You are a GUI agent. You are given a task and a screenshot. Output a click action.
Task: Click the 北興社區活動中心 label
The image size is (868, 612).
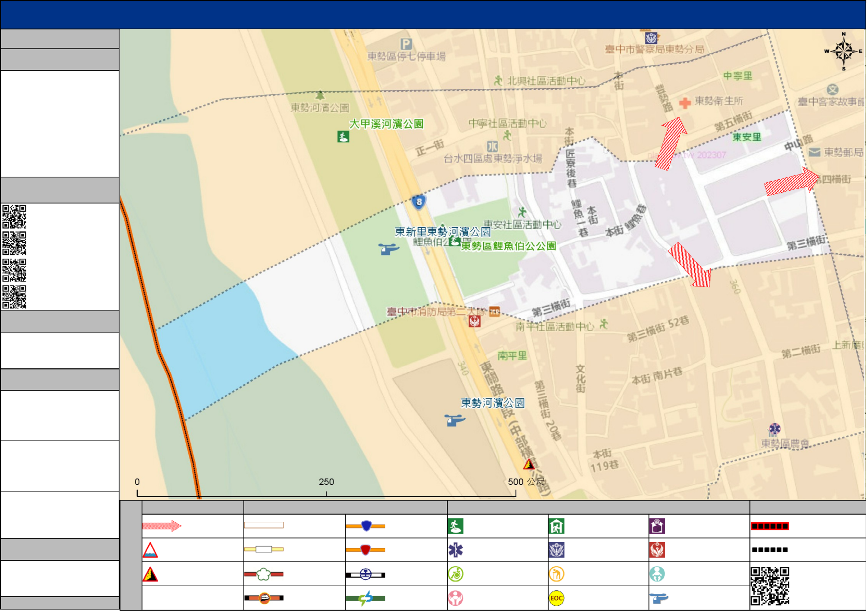pos(546,81)
